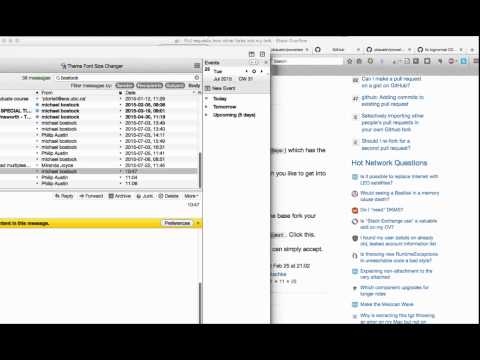The height and width of the screenshot is (360, 480).
Task: Select the Miranda Joyce message row
Action: (99, 165)
